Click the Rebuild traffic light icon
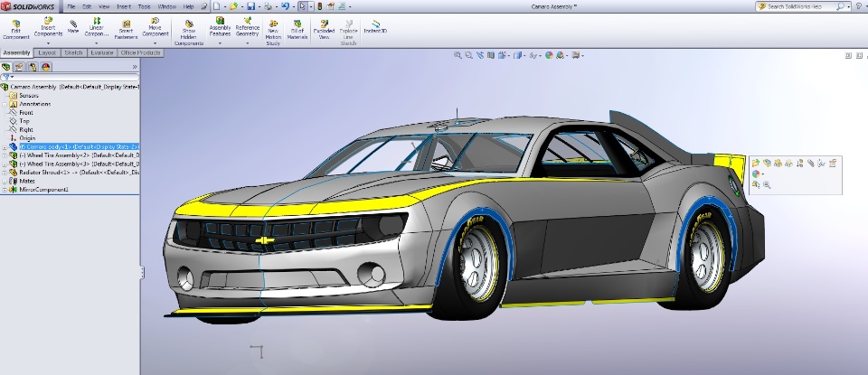The height and width of the screenshot is (375, 868). click(x=319, y=6)
